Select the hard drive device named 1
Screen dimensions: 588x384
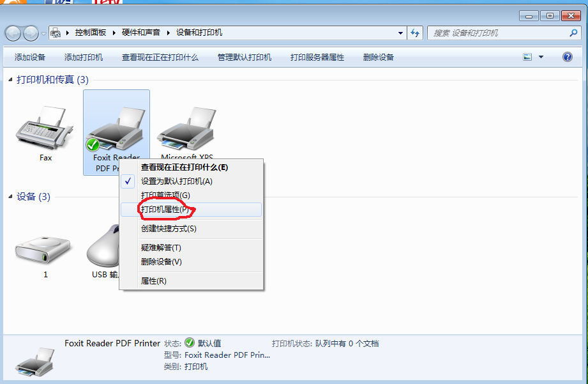[x=43, y=249]
